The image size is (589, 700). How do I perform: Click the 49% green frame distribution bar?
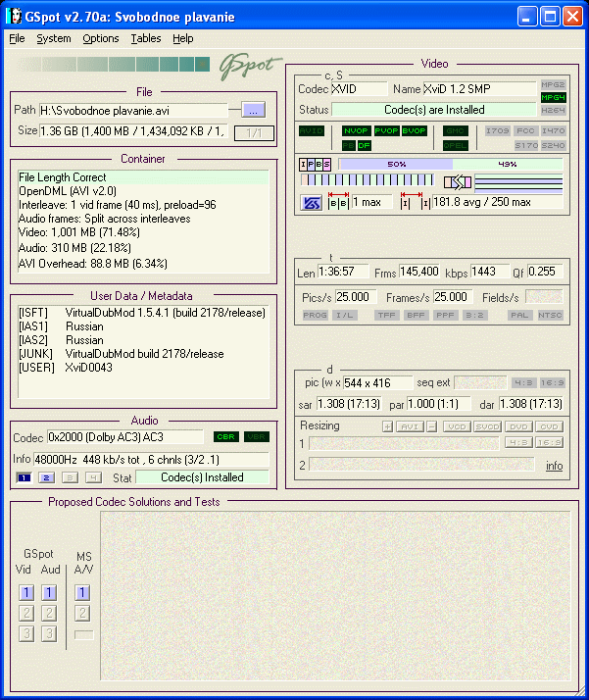[x=508, y=165]
